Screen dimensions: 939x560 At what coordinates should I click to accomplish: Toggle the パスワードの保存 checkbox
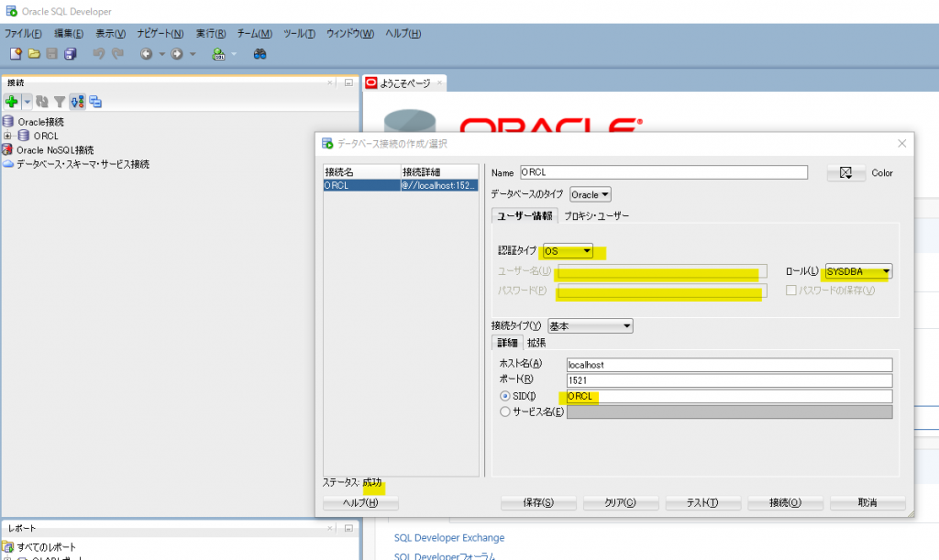(x=790, y=291)
